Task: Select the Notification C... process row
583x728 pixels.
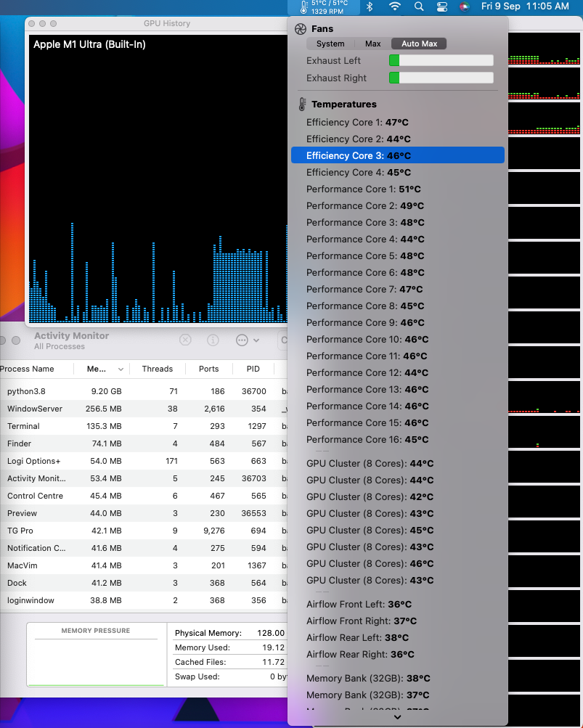Action: [x=144, y=548]
